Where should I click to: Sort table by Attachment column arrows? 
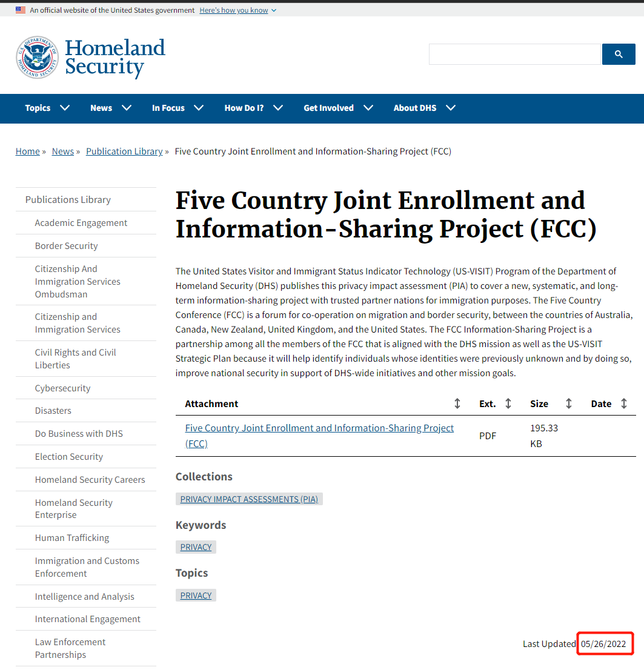(x=457, y=403)
